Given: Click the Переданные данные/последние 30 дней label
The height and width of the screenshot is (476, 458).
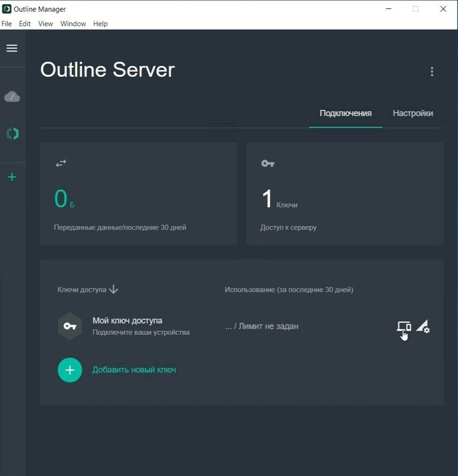Looking at the screenshot, I should (120, 227).
